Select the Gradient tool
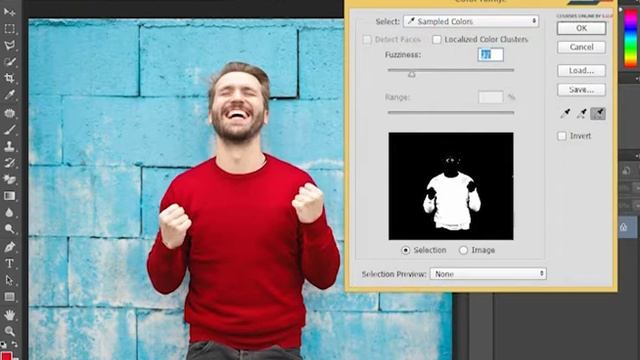The image size is (640, 360). [9, 196]
